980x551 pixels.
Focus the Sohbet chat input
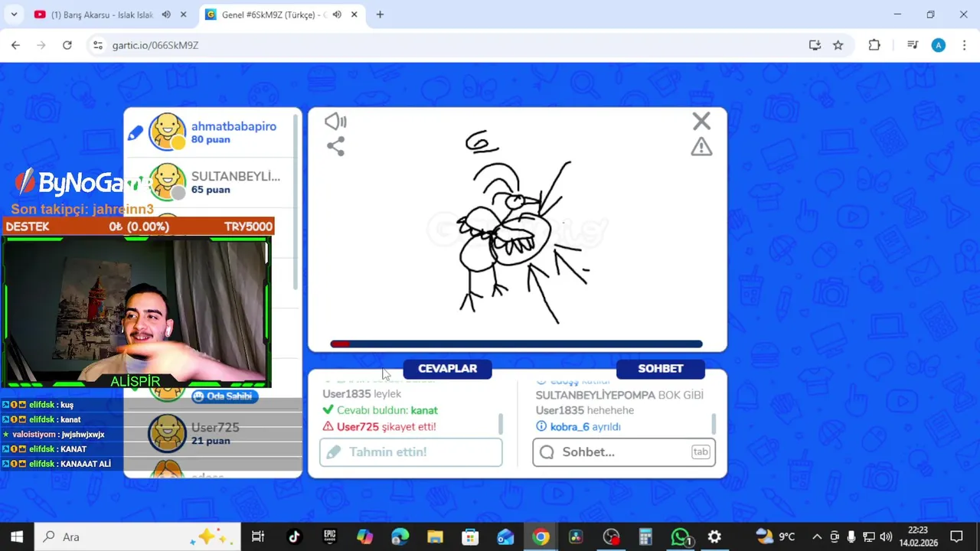(x=624, y=452)
